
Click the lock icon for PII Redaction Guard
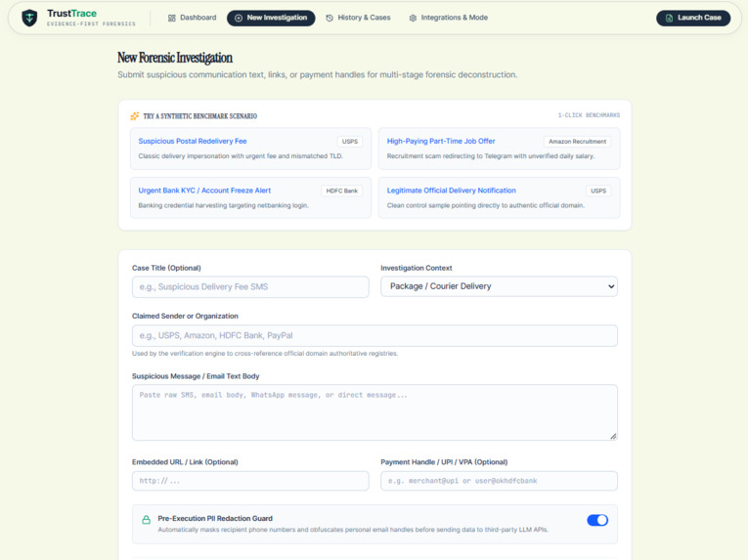pos(146,520)
